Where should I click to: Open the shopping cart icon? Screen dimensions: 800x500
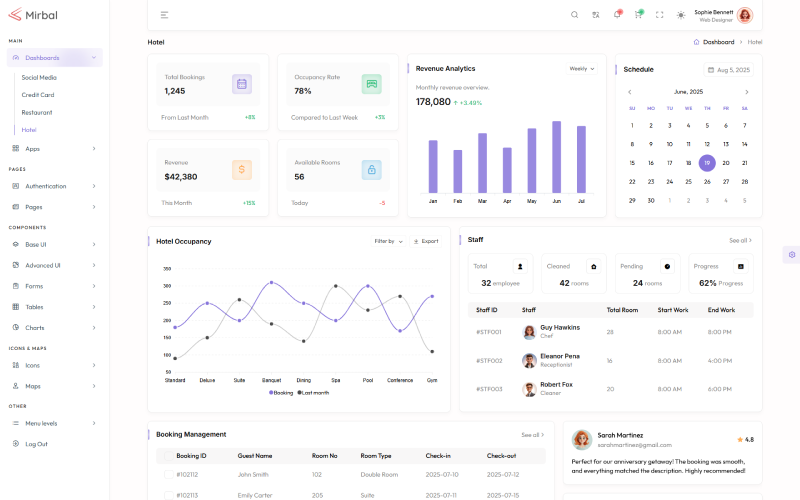pos(638,15)
